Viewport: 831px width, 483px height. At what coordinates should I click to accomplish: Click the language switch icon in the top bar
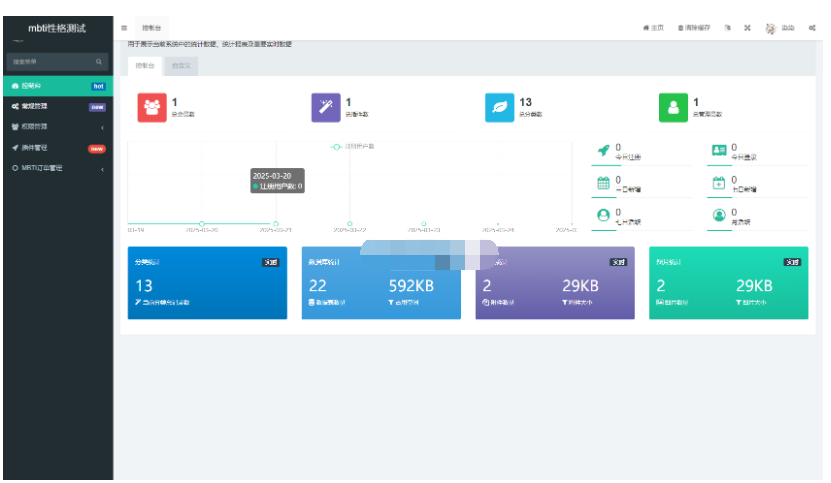(728, 27)
